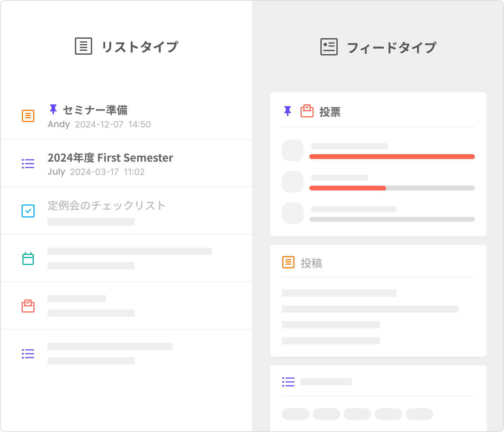Click the purple list icon for First Semester

point(28,164)
